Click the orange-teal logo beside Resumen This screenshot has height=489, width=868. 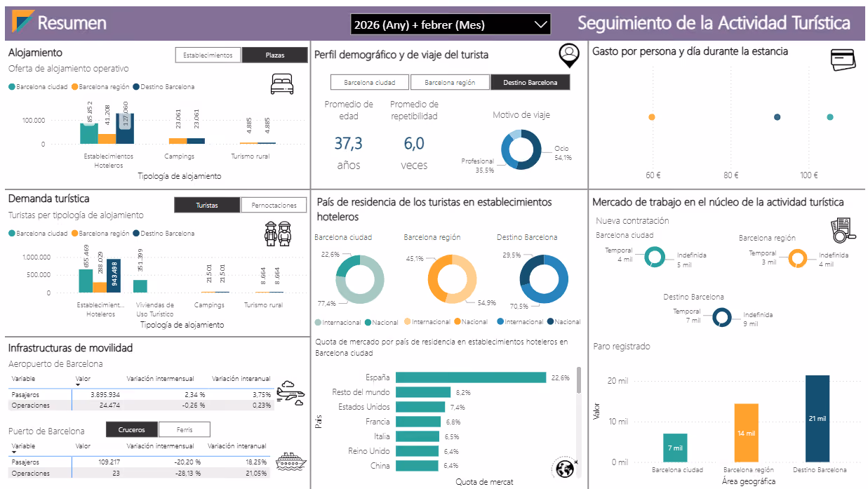coord(22,21)
